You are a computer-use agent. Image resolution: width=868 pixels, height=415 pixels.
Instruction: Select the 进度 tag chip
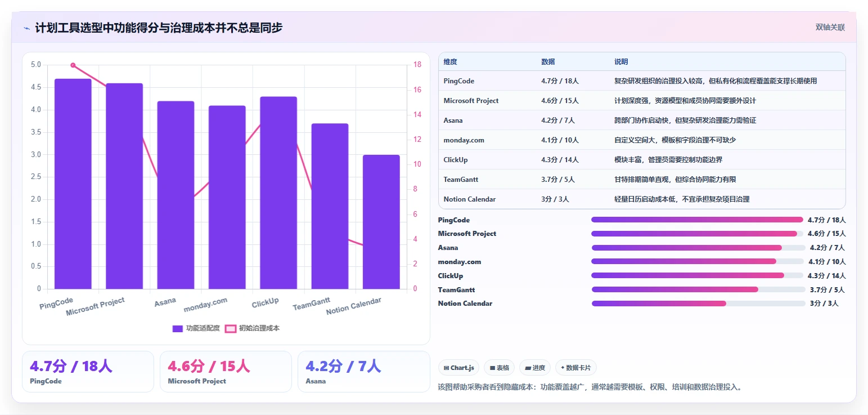[535, 368]
